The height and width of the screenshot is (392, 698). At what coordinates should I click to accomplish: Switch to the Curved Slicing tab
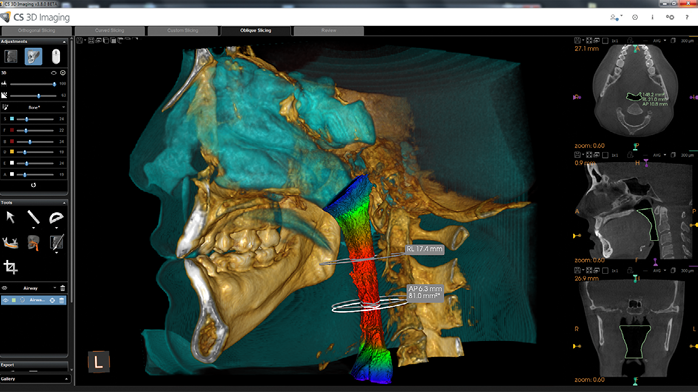click(110, 31)
